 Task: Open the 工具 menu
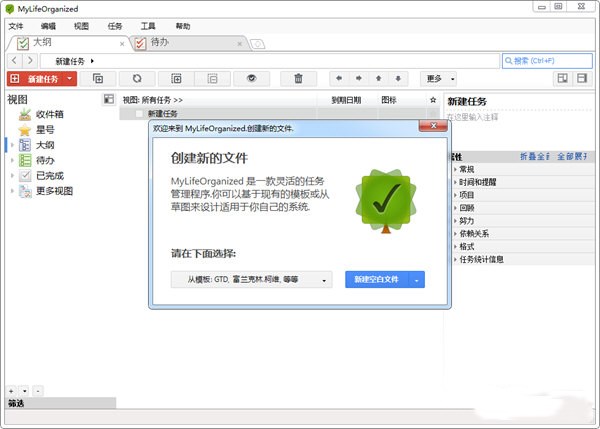pos(148,26)
